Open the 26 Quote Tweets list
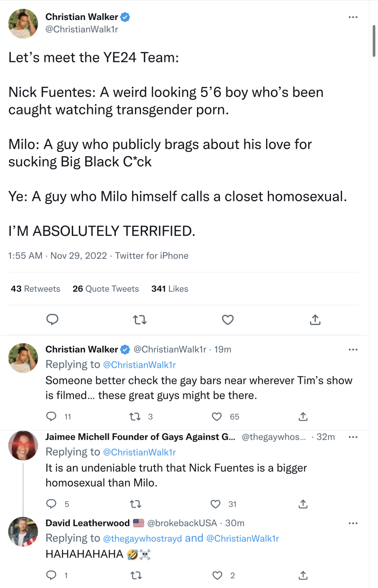The height and width of the screenshot is (588, 378). [106, 289]
